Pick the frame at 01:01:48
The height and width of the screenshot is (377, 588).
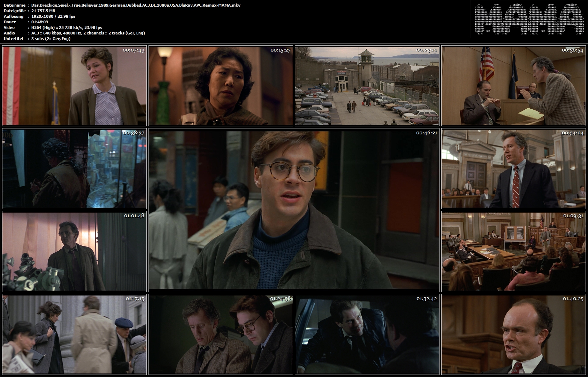[x=74, y=252]
